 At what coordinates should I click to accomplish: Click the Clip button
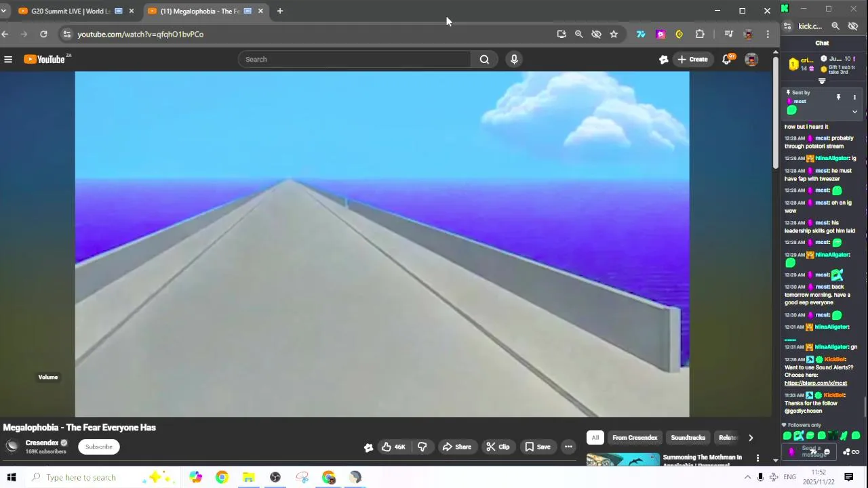[498, 447]
